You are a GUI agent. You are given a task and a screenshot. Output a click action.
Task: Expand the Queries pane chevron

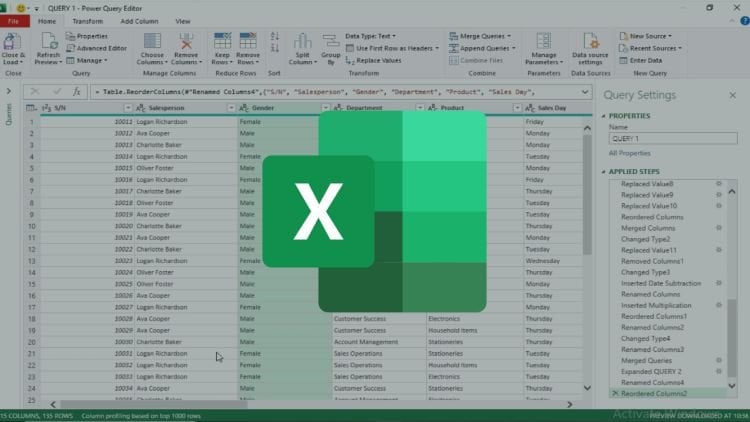point(9,91)
